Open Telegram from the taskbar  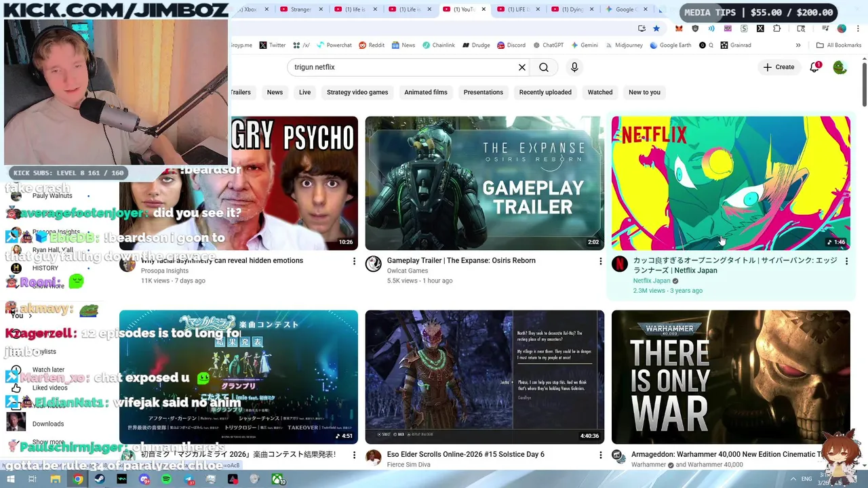(189, 479)
